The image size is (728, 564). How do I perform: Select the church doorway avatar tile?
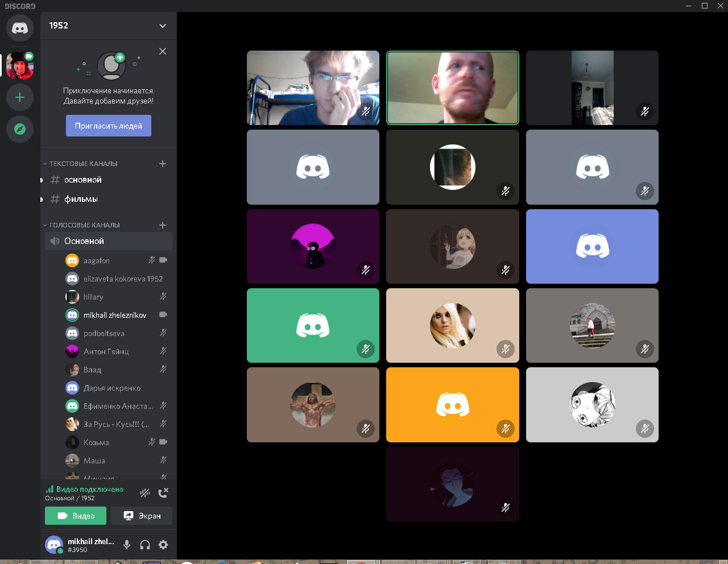tap(592, 325)
